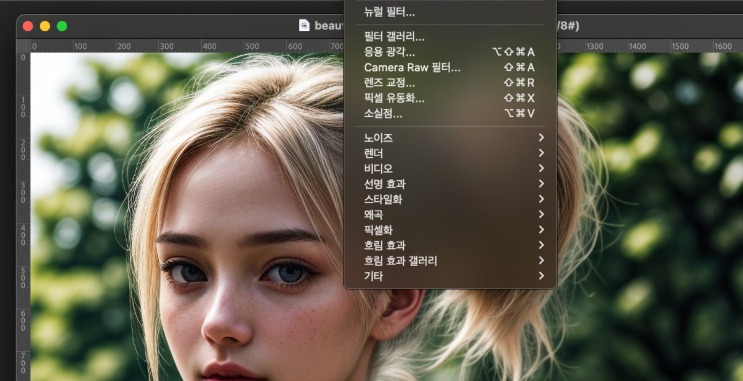This screenshot has width=743, height=381.
Task: Close the document window with red button
Action: [x=28, y=26]
